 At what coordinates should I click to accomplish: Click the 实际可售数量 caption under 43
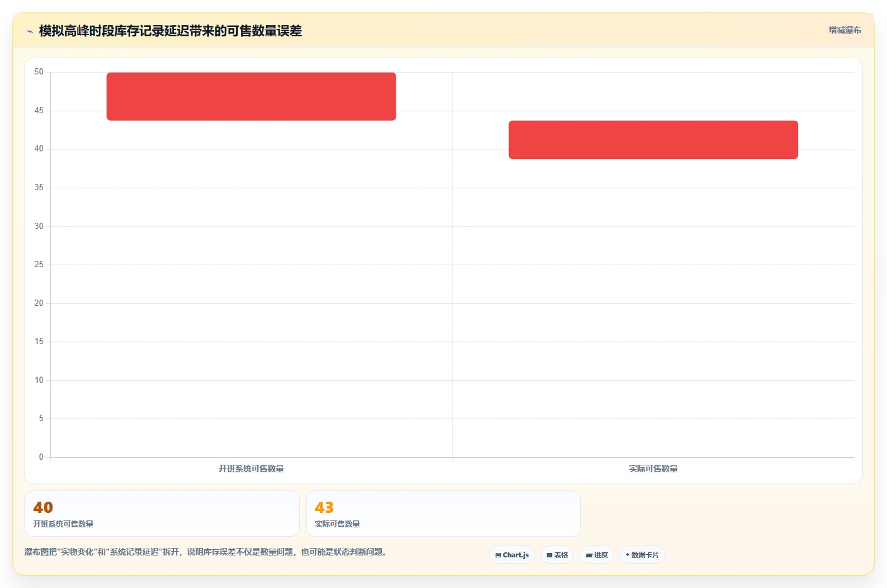(337, 524)
